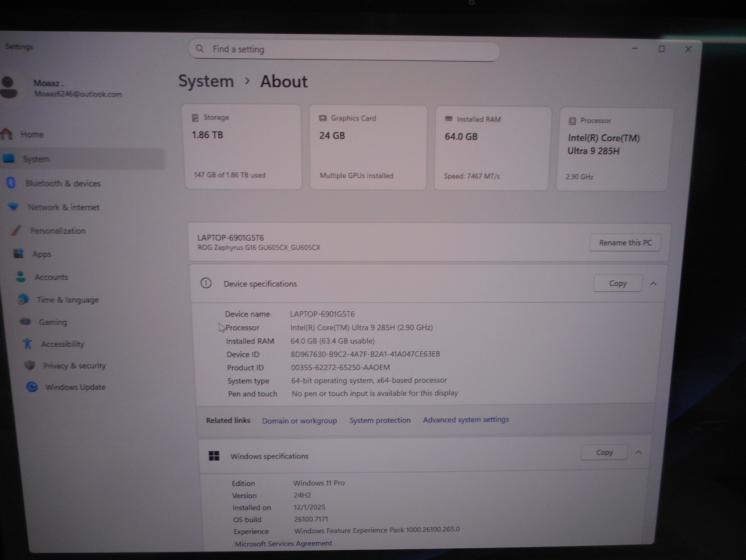Screen dimensions: 746x560
Task: Click the 64.0 GB (63.4 GB usable) value
Action: (333, 341)
